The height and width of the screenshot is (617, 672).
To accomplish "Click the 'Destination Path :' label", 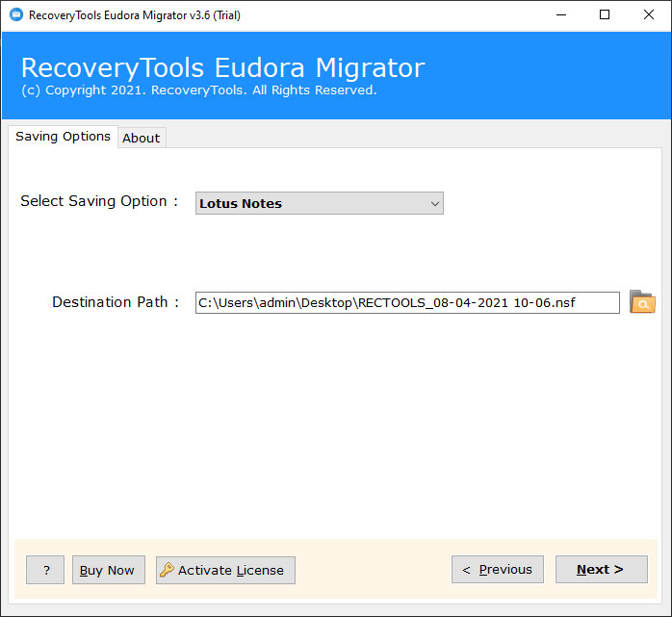I will coord(116,302).
